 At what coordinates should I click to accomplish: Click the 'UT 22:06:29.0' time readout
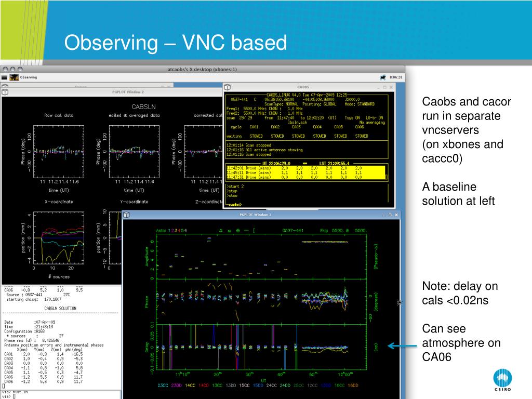point(276,164)
